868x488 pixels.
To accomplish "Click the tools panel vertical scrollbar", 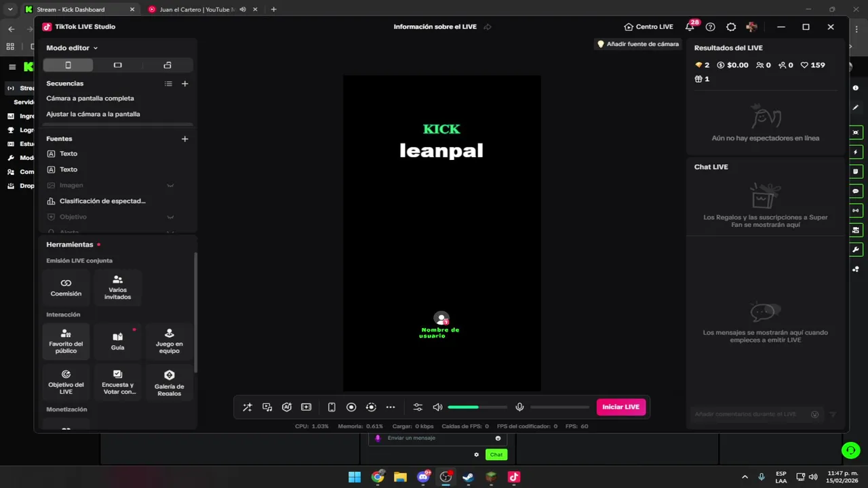I will (196, 312).
